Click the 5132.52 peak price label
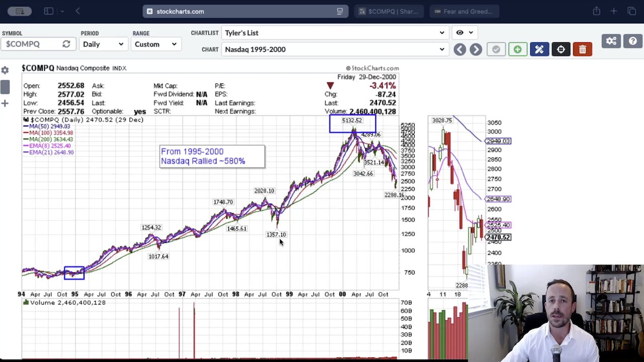This screenshot has width=644, height=362. tap(352, 121)
